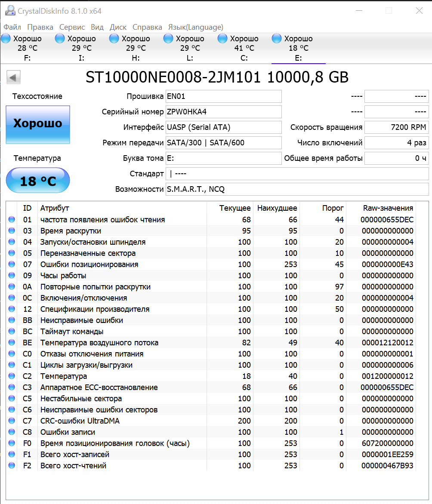
Task: Click the Raw-значения column header
Action: click(x=388, y=208)
